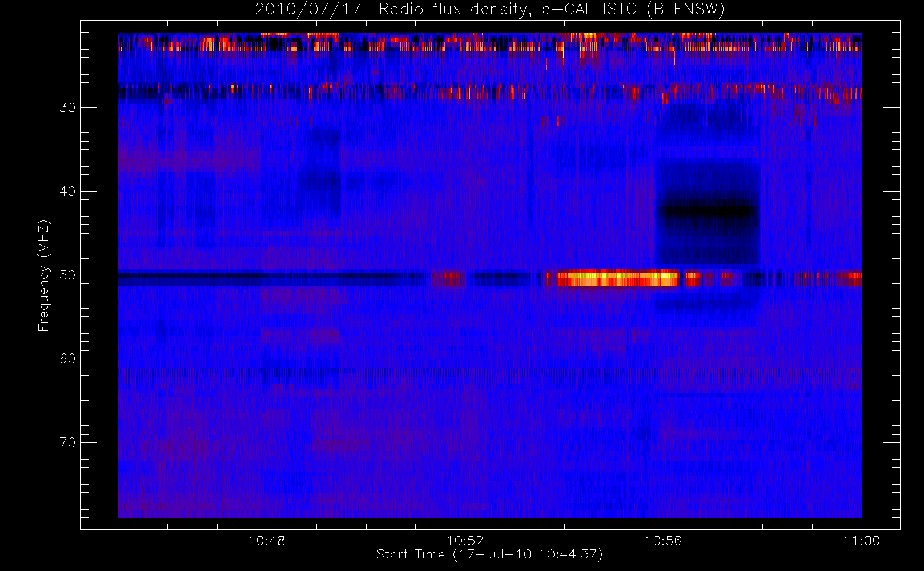
Task: Click the time tick label '11:00'
Action: click(862, 541)
